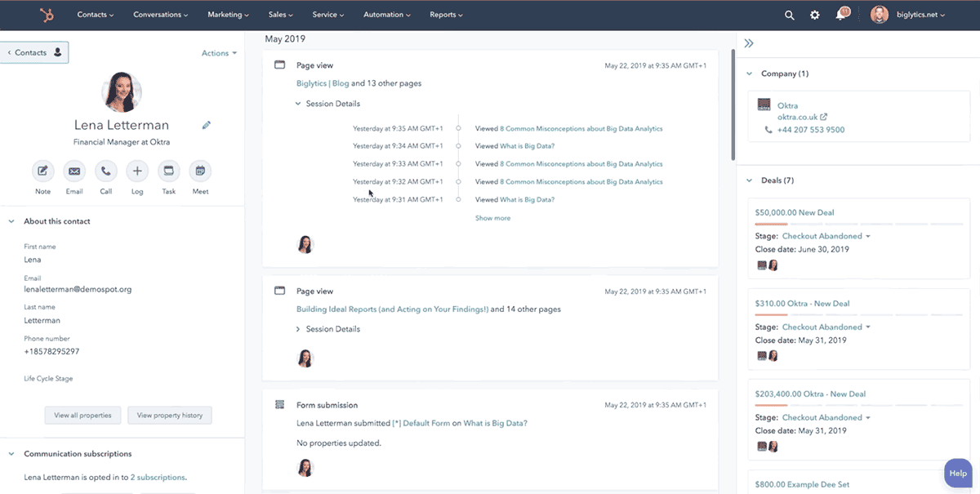Start a call with the Call icon
Screen dimensions: 980x494
tap(106, 171)
